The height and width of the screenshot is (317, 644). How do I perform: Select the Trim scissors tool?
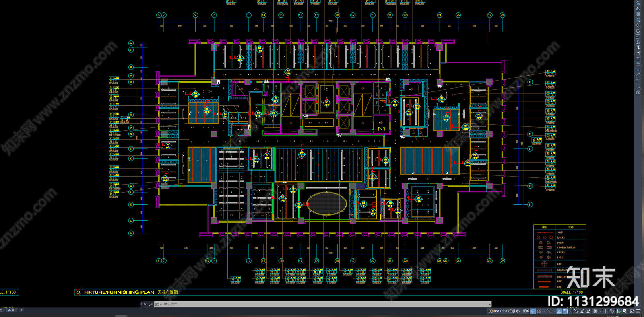point(638,47)
